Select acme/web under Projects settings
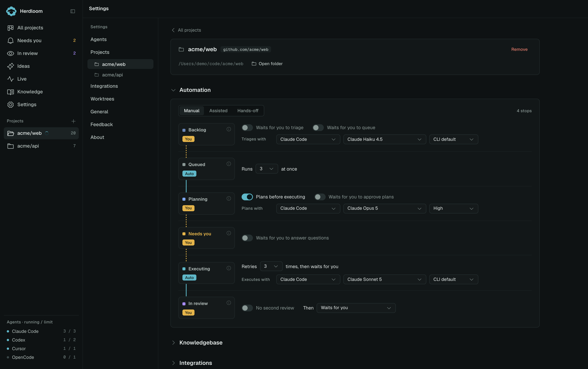 click(x=120, y=64)
